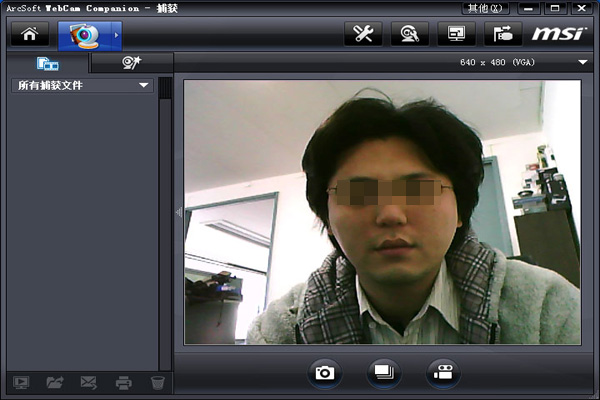Print the selected capture
The height and width of the screenshot is (400, 600).
[x=124, y=382]
